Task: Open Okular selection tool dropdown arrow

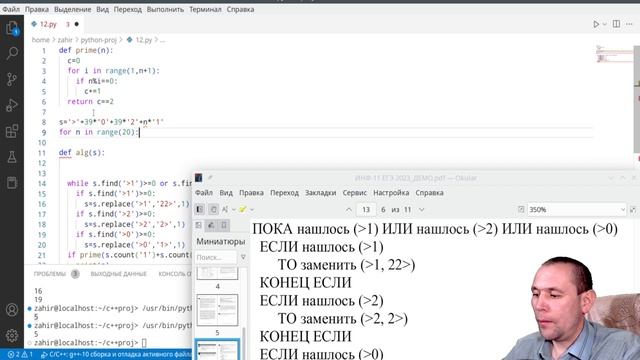Action: 234,210
